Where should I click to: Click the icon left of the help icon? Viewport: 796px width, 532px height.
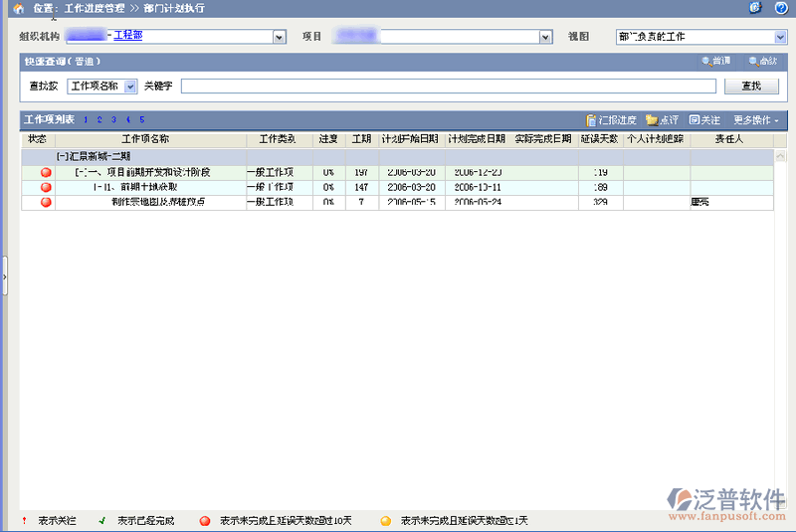tap(755, 8)
